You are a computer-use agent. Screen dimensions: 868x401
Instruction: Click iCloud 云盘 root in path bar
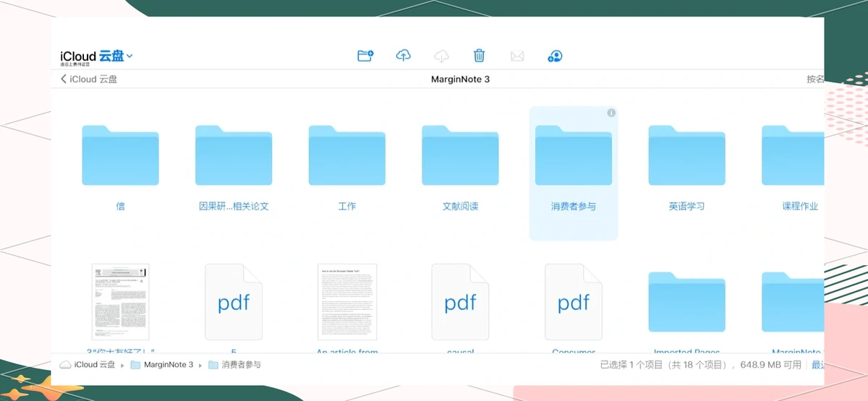point(95,365)
